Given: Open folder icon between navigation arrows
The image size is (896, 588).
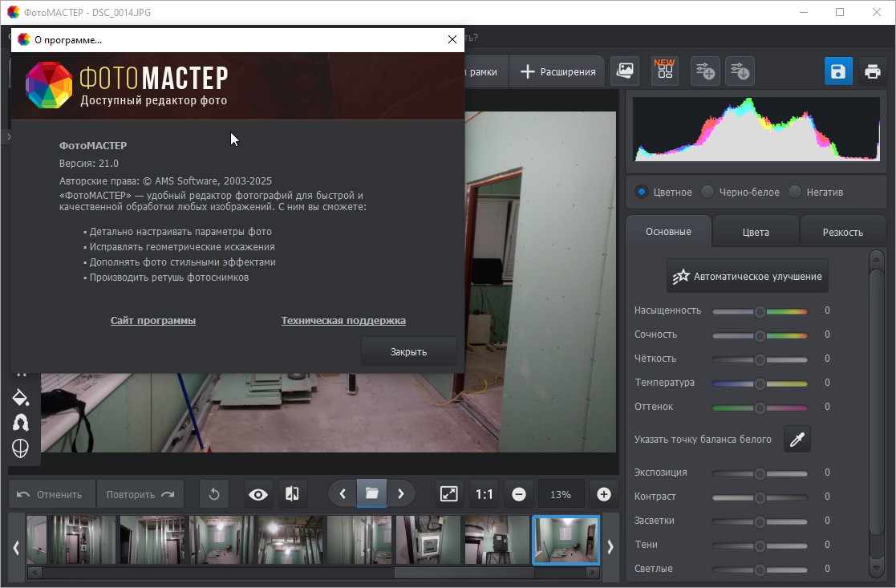Looking at the screenshot, I should 372,493.
